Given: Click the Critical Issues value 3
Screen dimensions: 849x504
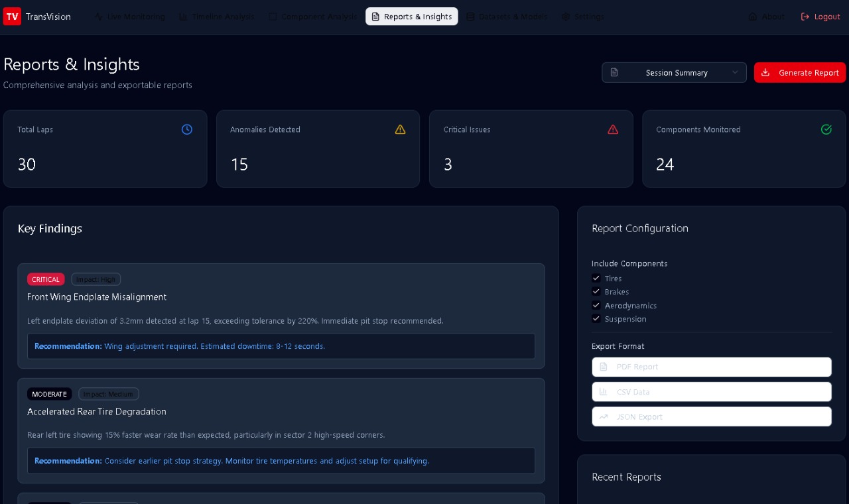Looking at the screenshot, I should [x=448, y=164].
